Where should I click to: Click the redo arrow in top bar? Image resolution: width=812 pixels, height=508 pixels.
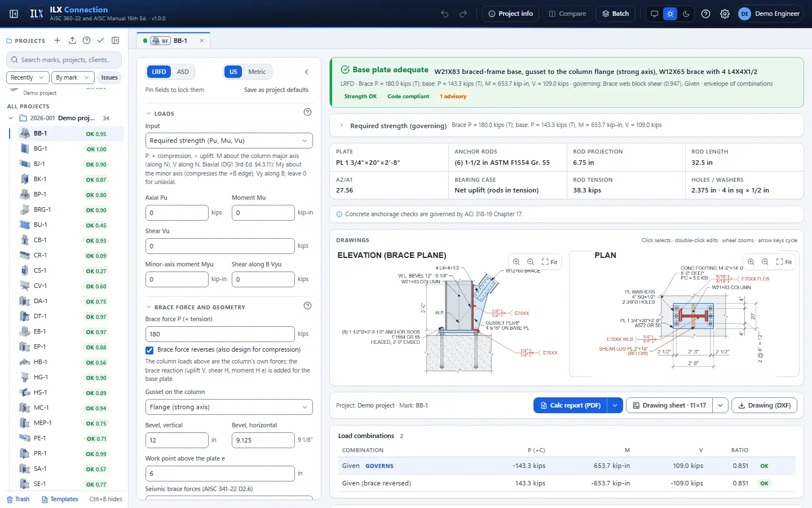pos(464,14)
